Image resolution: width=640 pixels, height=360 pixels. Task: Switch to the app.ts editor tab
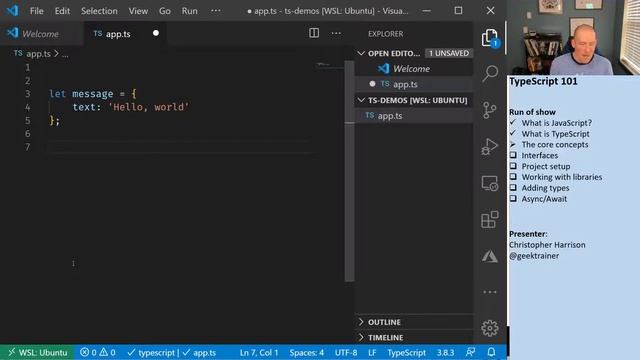point(124,34)
